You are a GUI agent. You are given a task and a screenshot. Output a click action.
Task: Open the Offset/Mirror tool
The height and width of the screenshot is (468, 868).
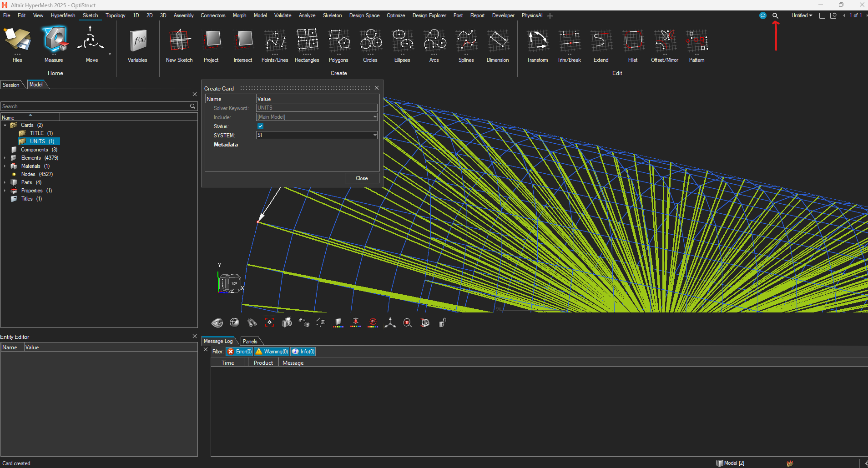[665, 45]
